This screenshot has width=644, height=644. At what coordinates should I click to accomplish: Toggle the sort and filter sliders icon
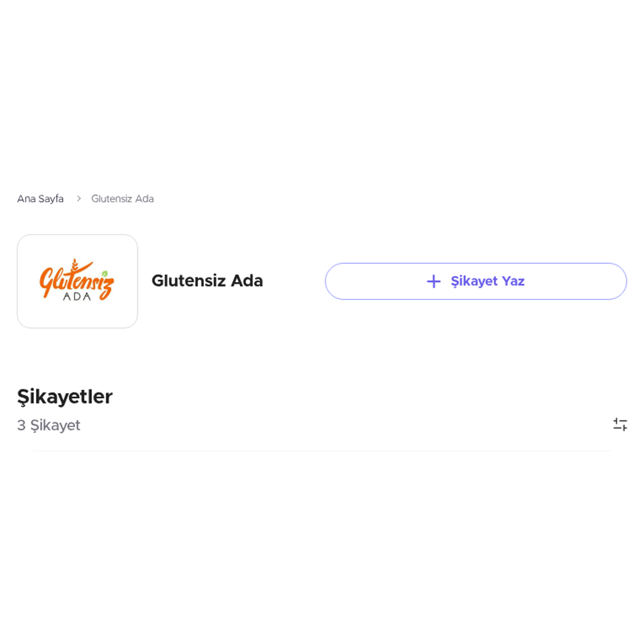tap(620, 425)
